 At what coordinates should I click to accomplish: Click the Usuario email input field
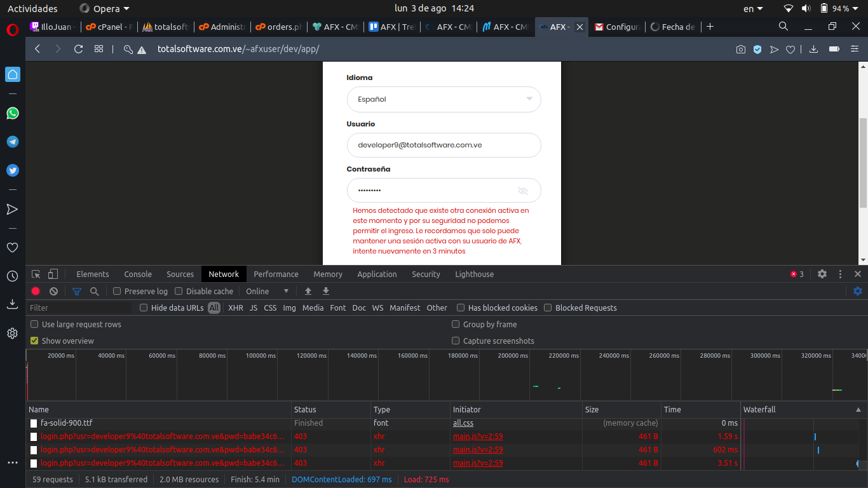(x=444, y=145)
